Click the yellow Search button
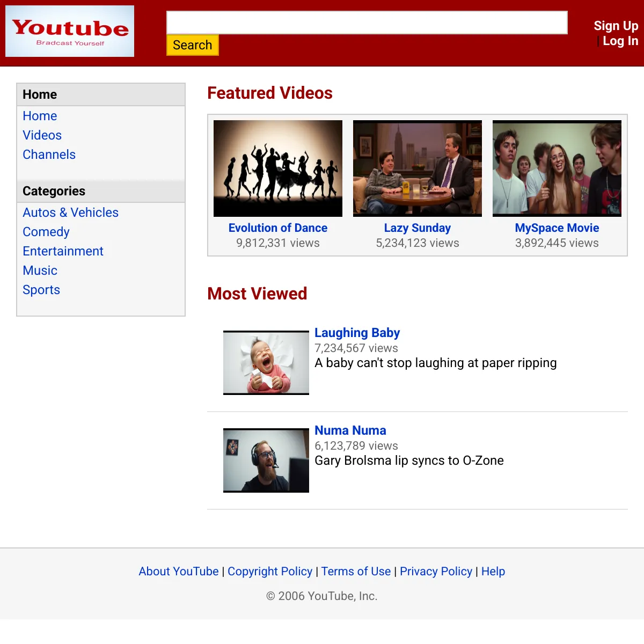 pyautogui.click(x=193, y=45)
